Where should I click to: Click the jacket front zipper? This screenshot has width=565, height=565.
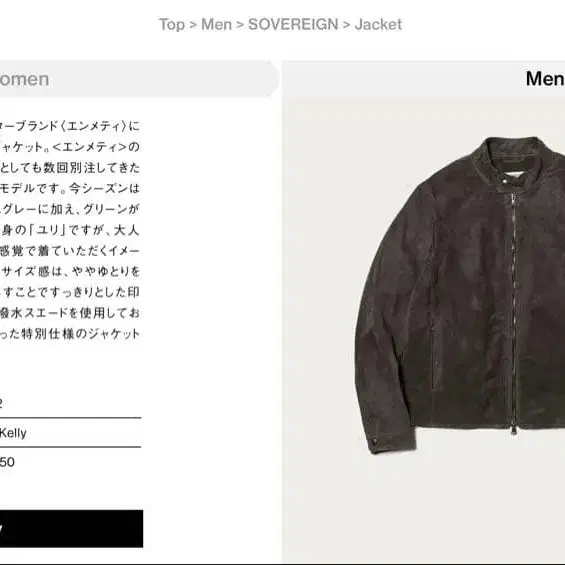pyautogui.click(x=512, y=310)
